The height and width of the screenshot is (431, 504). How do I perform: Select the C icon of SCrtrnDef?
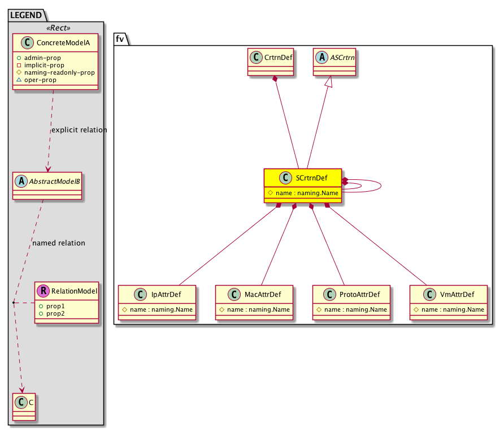[x=287, y=178]
